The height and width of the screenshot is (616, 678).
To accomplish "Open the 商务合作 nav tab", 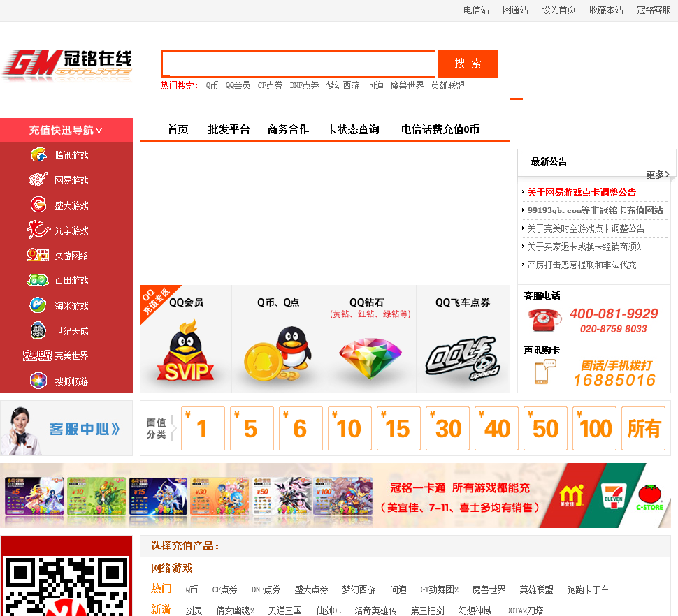I will [288, 129].
